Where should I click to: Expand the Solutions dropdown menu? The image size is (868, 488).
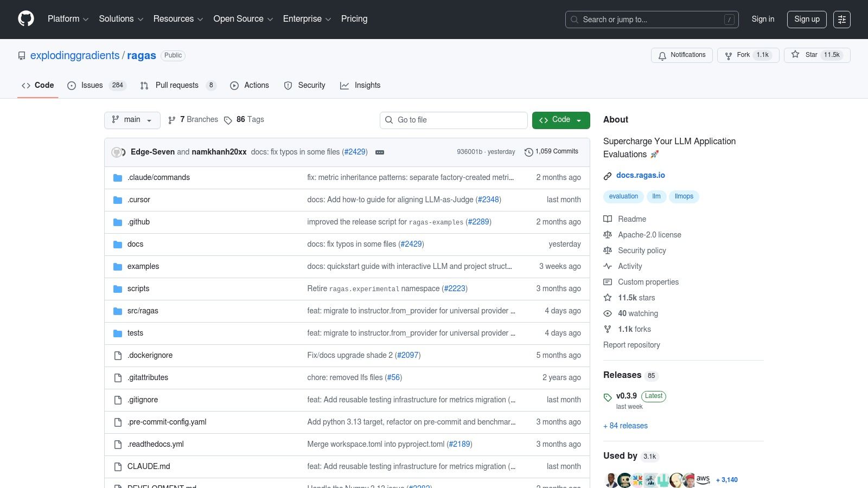click(x=121, y=19)
